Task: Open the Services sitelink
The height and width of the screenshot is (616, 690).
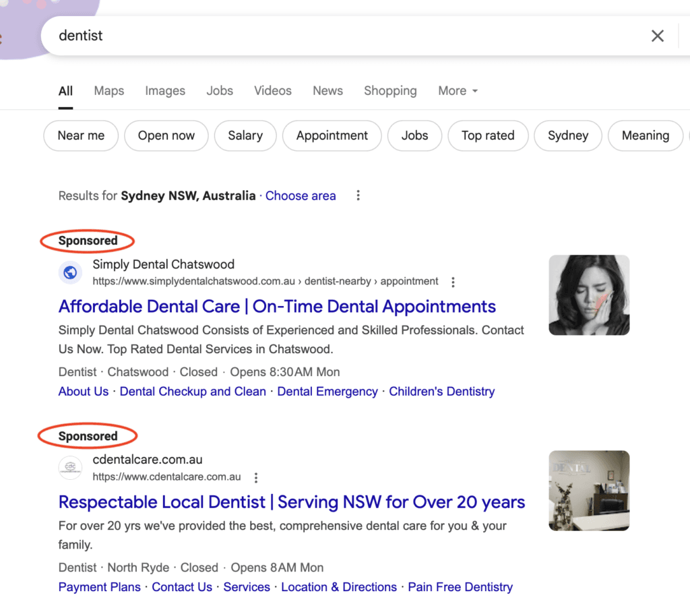Action: pos(247,587)
